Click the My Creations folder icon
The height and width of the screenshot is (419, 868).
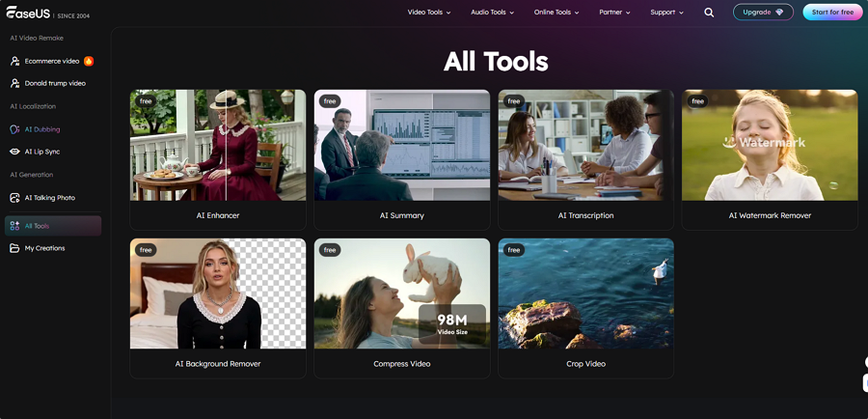[x=14, y=248]
